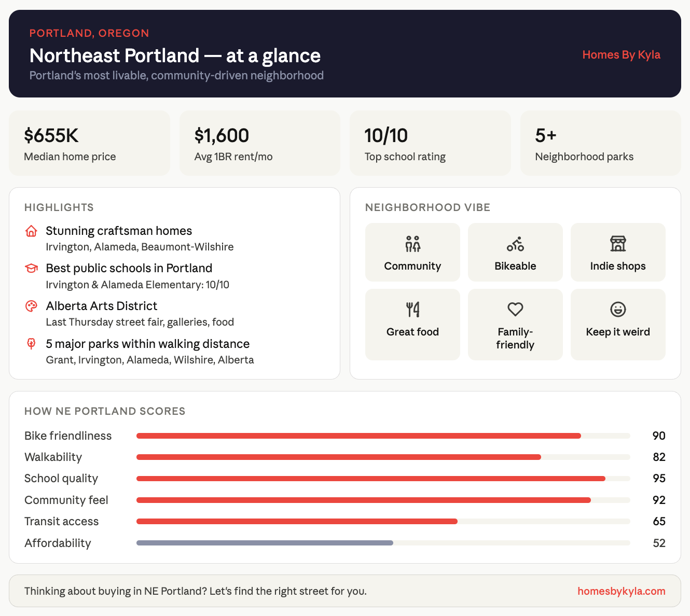Select the Family-friendly heart icon
Viewport: 690px width, 616px height.
coord(515,310)
